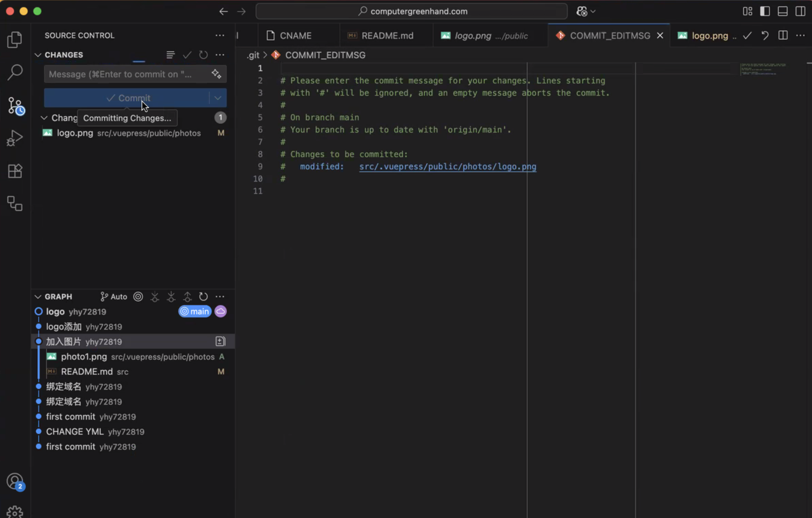This screenshot has width=812, height=518.
Task: Navigate back with the left arrow
Action: pos(223,12)
